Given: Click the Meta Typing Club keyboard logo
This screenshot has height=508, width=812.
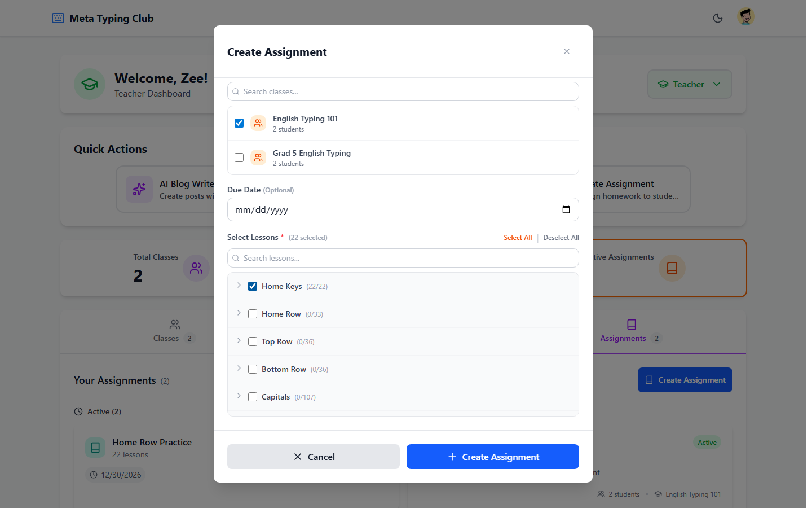Looking at the screenshot, I should (x=58, y=18).
